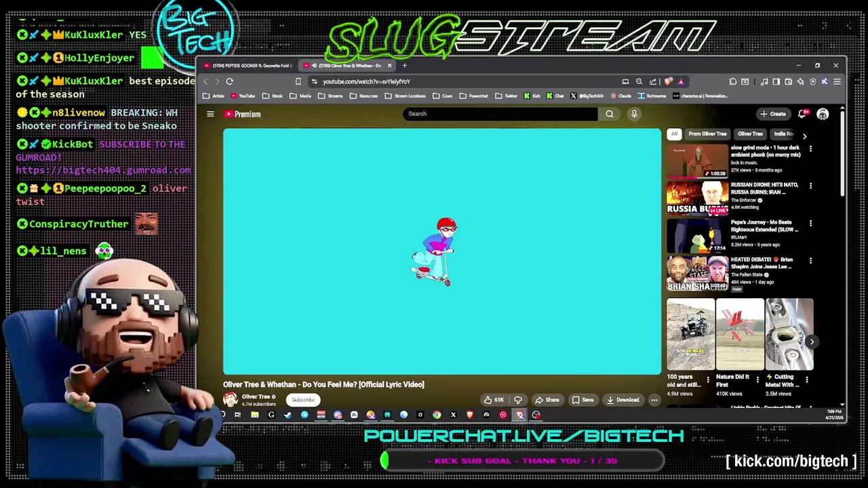868x488 pixels.
Task: Download the Oliver Tree video
Action: 623,400
